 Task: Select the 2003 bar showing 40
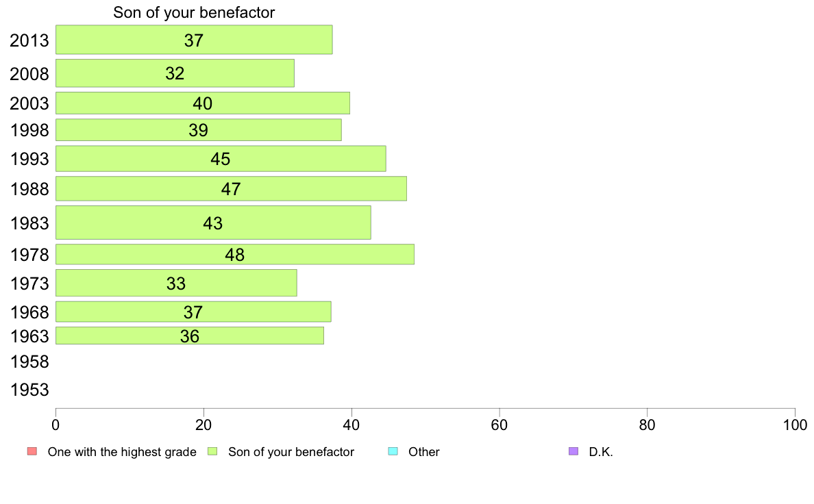(x=203, y=103)
